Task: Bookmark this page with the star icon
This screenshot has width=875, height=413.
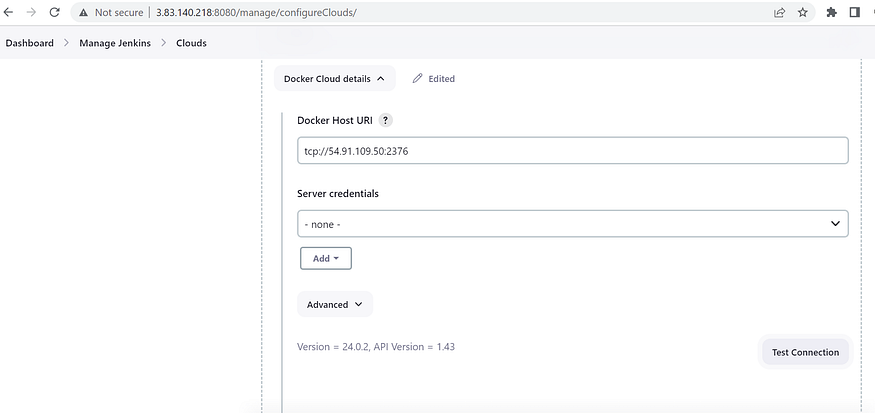Action: pyautogui.click(x=802, y=12)
